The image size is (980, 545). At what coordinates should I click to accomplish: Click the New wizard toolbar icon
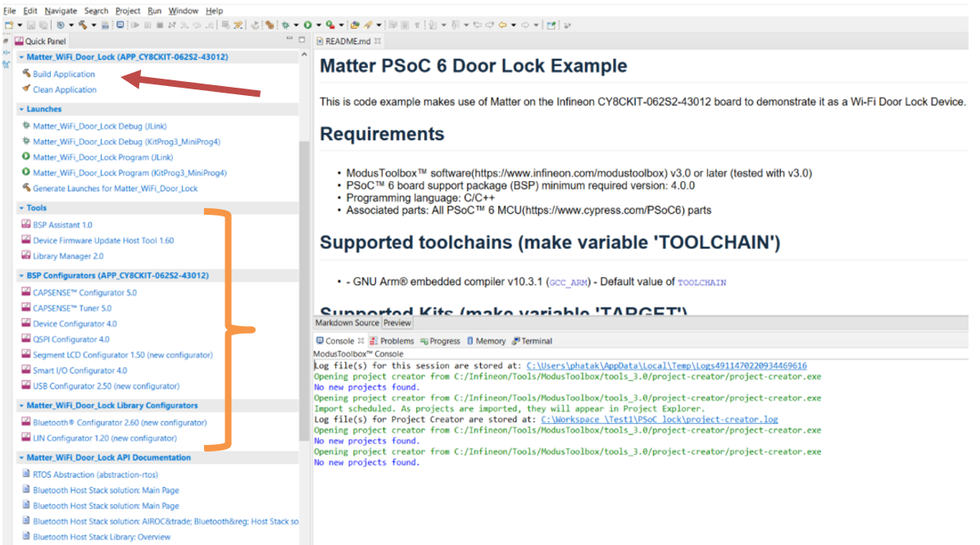[9, 25]
